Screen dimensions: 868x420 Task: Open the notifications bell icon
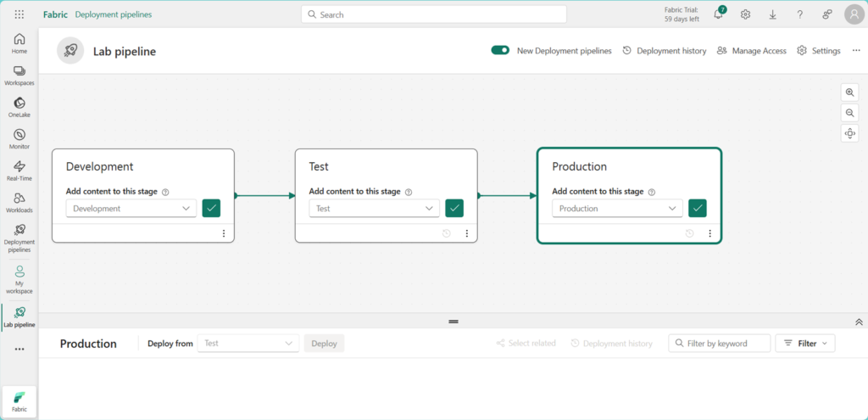(718, 14)
